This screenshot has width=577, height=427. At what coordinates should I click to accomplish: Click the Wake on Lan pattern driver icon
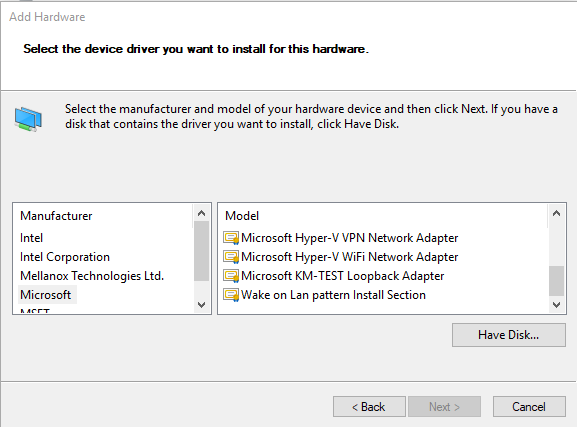tap(231, 295)
